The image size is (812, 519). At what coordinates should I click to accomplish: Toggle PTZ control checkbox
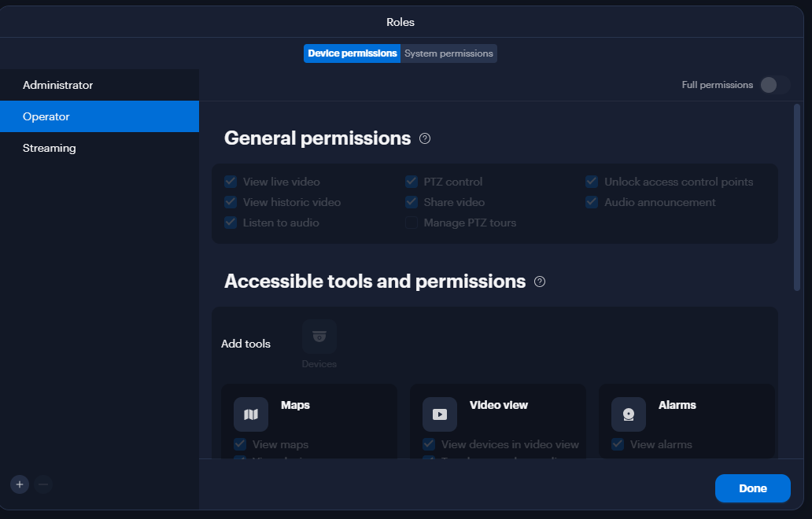[x=412, y=182]
